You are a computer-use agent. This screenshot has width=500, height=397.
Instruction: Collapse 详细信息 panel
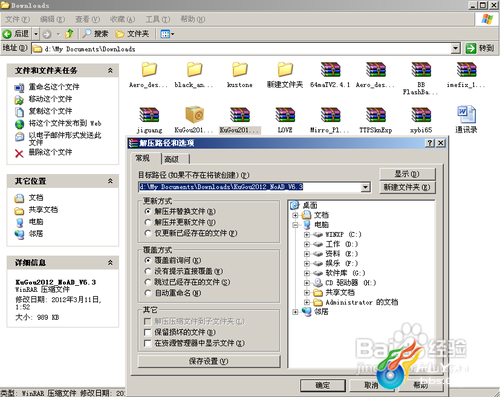(x=110, y=263)
